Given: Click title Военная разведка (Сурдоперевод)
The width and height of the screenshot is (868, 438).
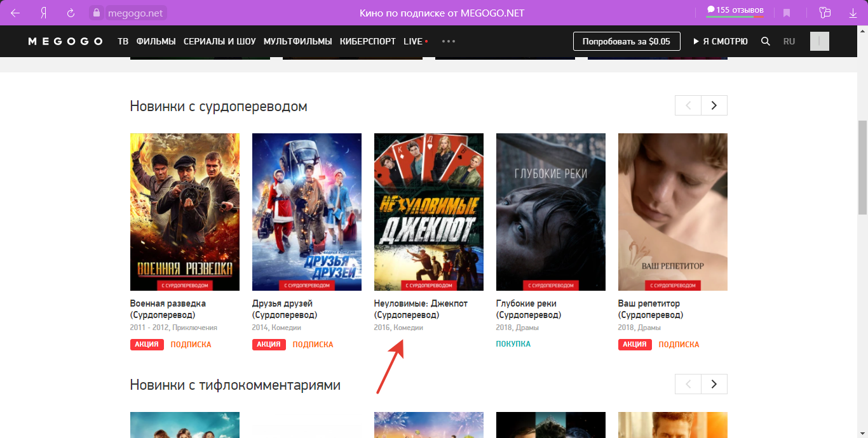Looking at the screenshot, I should coord(168,309).
